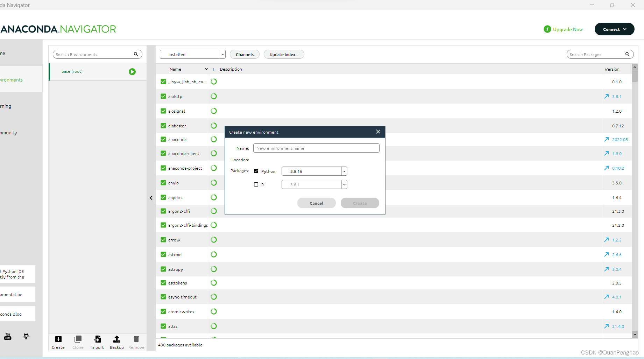The height and width of the screenshot is (359, 644).
Task: Click the Search Environments magnifier icon
Action: pyautogui.click(x=136, y=54)
